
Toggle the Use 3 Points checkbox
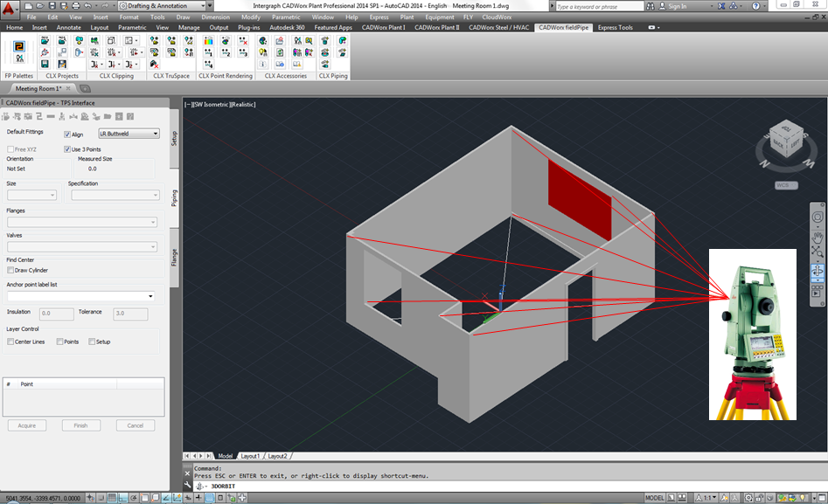(67, 149)
